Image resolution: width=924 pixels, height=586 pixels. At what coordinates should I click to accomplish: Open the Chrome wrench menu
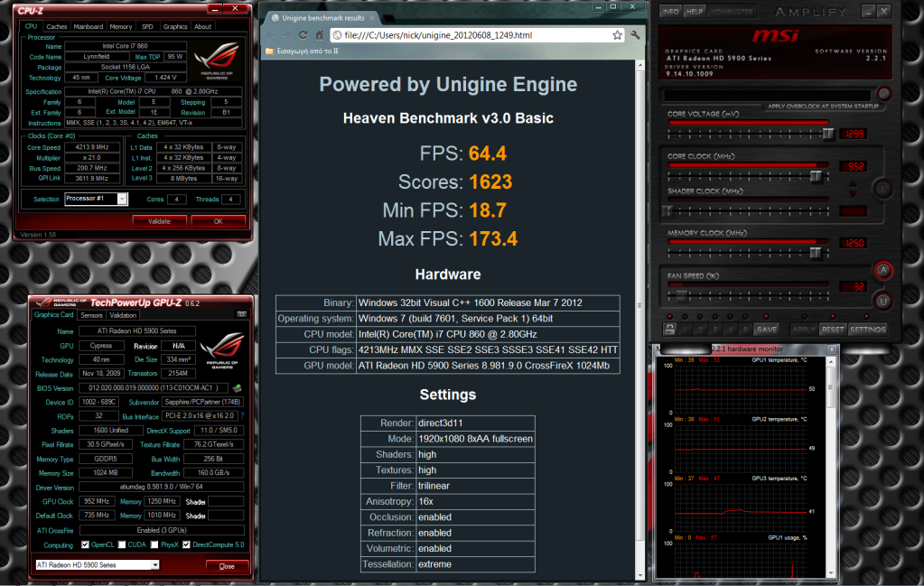click(x=635, y=35)
